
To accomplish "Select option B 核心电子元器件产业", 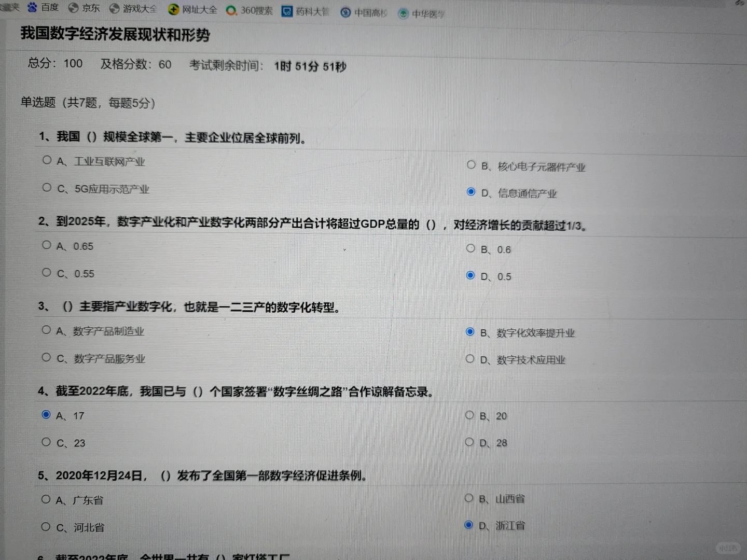I will 471,165.
